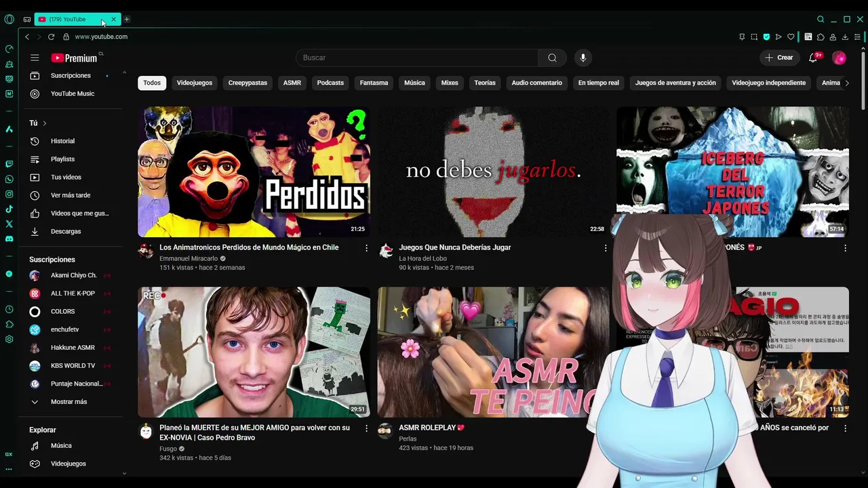Open Twitch in the Opera sidebar
The height and width of the screenshot is (488, 868).
click(x=9, y=163)
